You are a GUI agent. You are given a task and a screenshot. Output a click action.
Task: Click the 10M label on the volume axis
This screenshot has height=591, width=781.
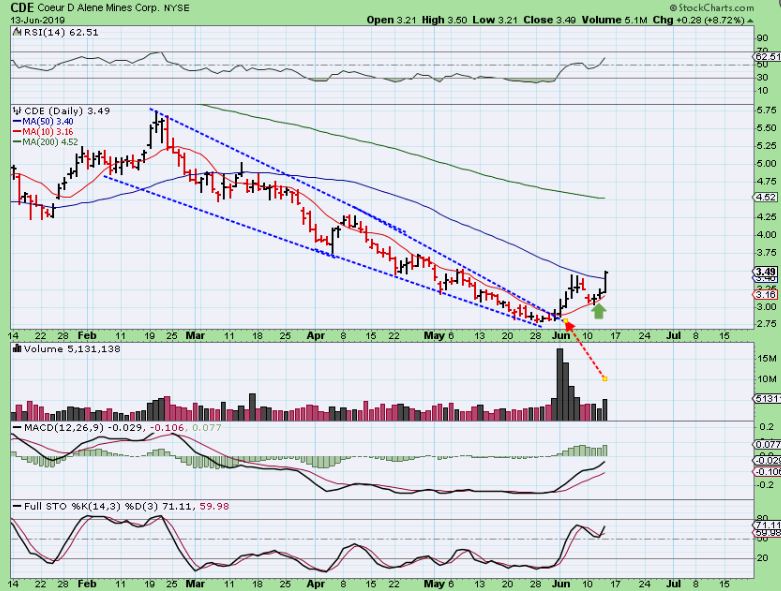[x=767, y=379]
